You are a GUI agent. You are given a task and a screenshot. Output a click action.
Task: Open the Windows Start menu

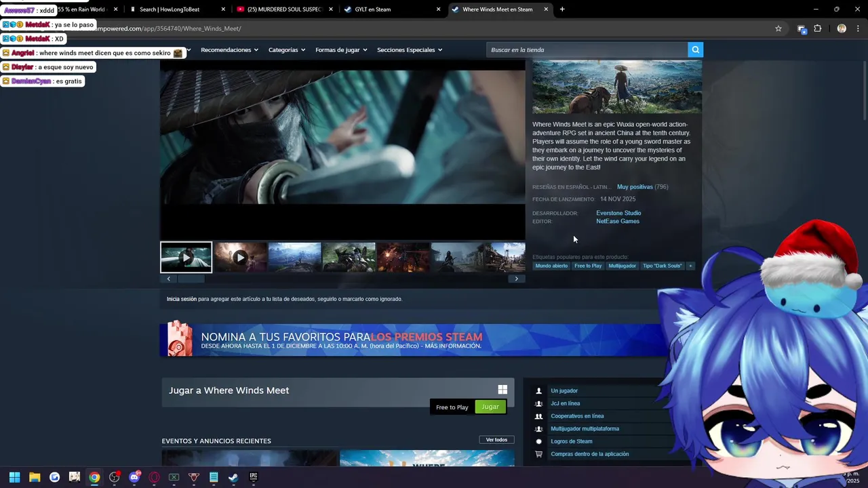pyautogui.click(x=15, y=477)
